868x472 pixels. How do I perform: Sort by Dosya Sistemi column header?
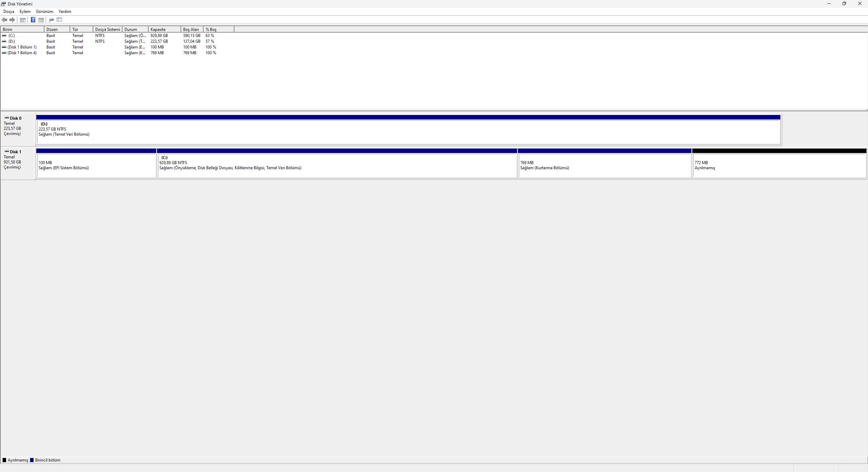107,29
